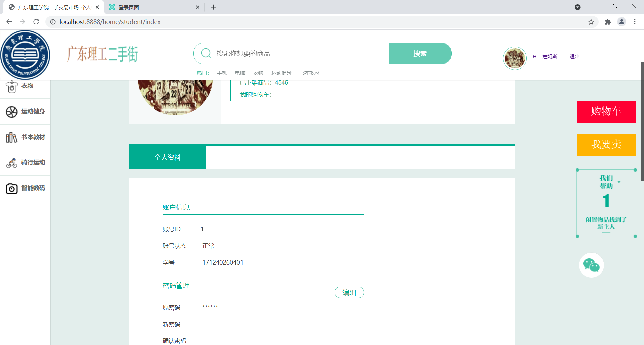
Task: Click the masked original password value
Action: pyautogui.click(x=210, y=307)
